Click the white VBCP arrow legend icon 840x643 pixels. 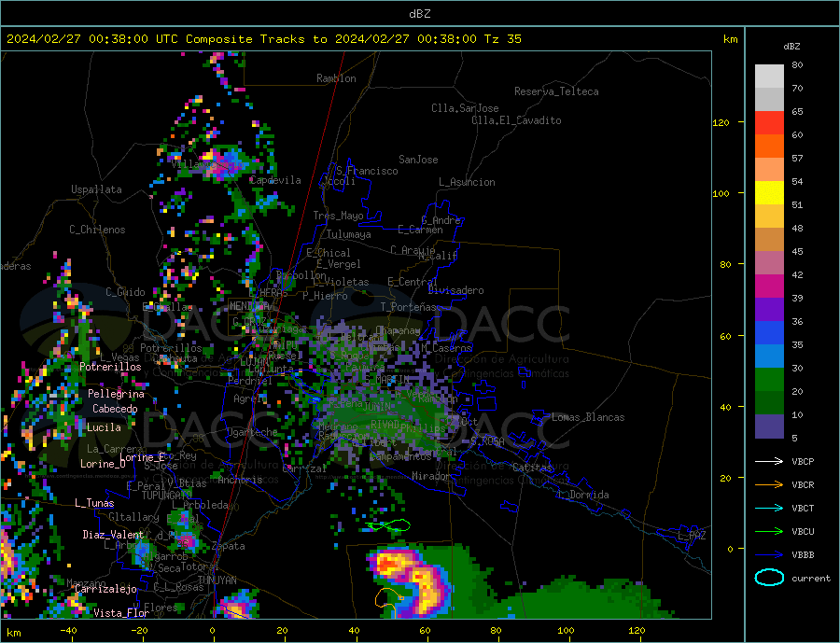click(x=769, y=461)
